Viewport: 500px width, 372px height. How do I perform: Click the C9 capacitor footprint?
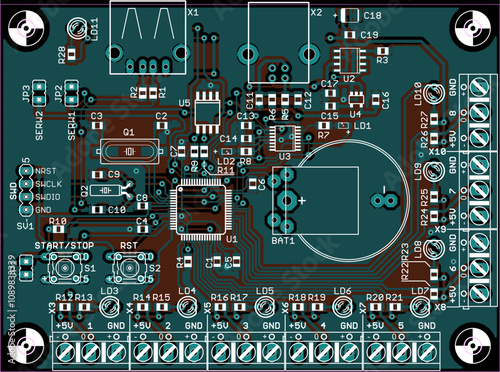(97, 174)
